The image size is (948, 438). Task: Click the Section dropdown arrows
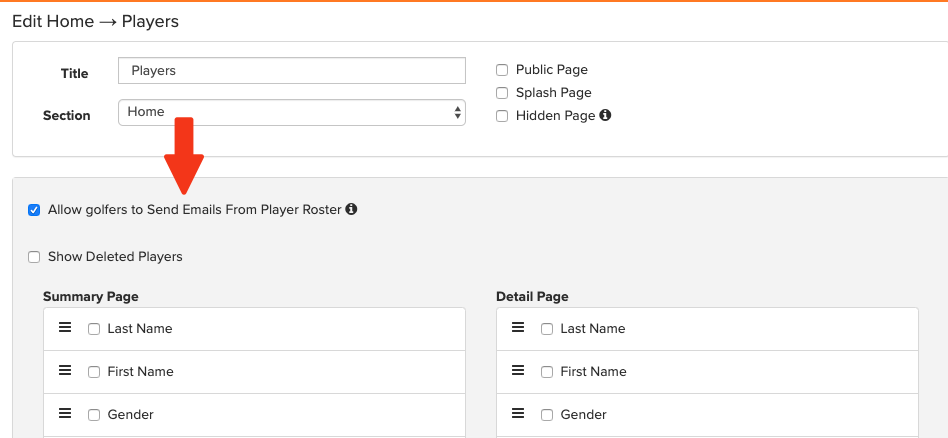(x=458, y=113)
